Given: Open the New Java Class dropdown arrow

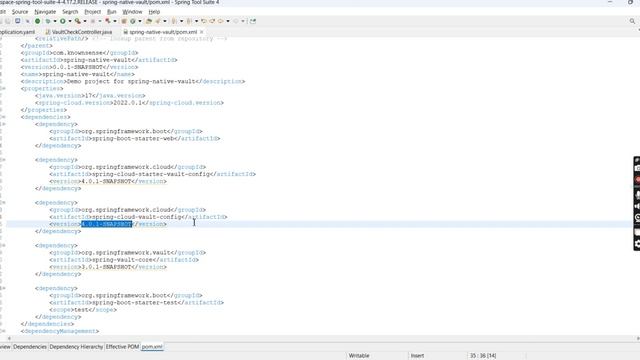Looking at the screenshot, I should pos(140,21).
